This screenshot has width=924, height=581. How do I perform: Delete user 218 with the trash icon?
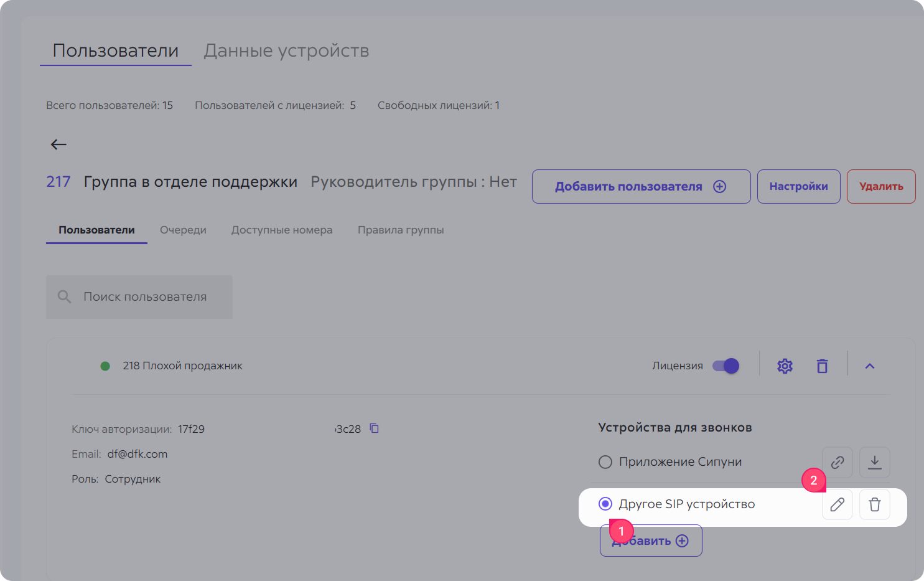tap(822, 366)
